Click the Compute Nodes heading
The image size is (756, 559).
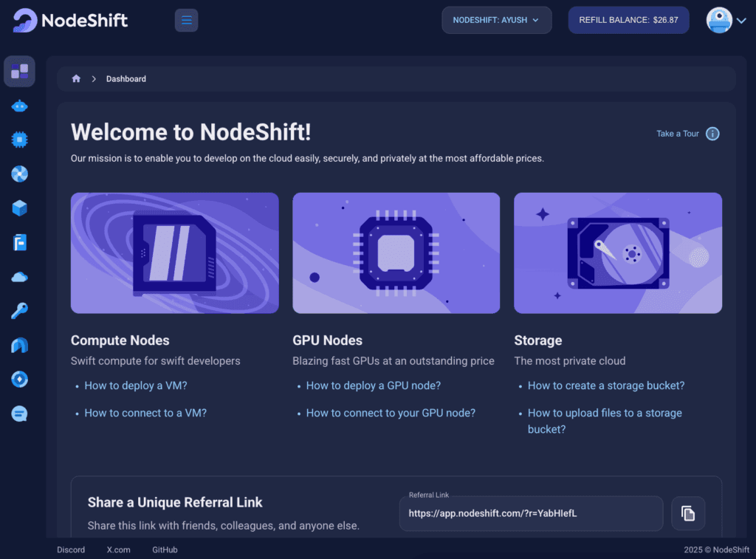pos(120,340)
